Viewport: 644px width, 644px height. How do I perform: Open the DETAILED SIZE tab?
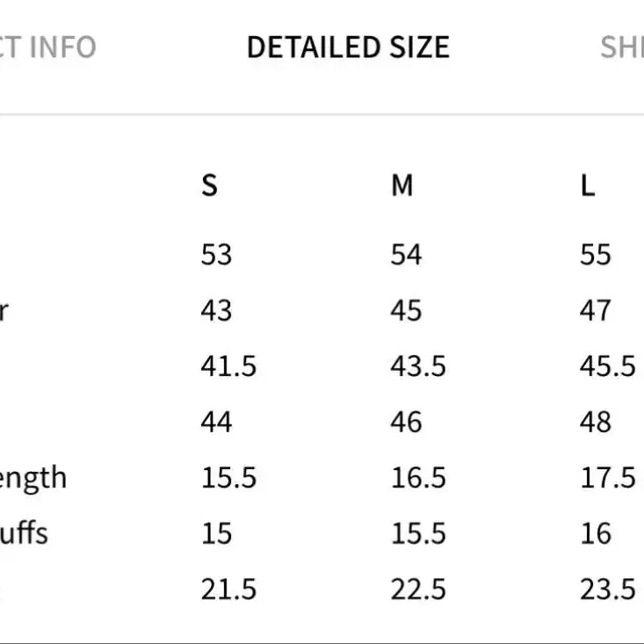pyautogui.click(x=348, y=47)
